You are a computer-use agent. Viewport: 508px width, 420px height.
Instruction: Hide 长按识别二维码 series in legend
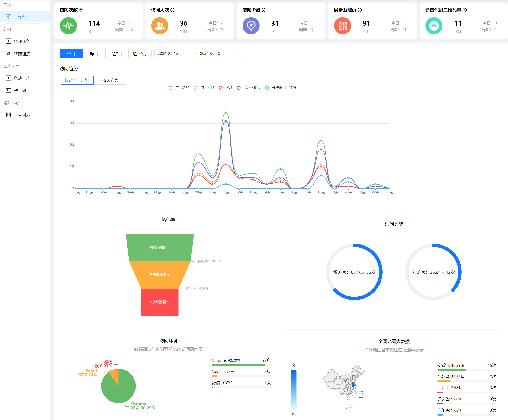pyautogui.click(x=280, y=88)
